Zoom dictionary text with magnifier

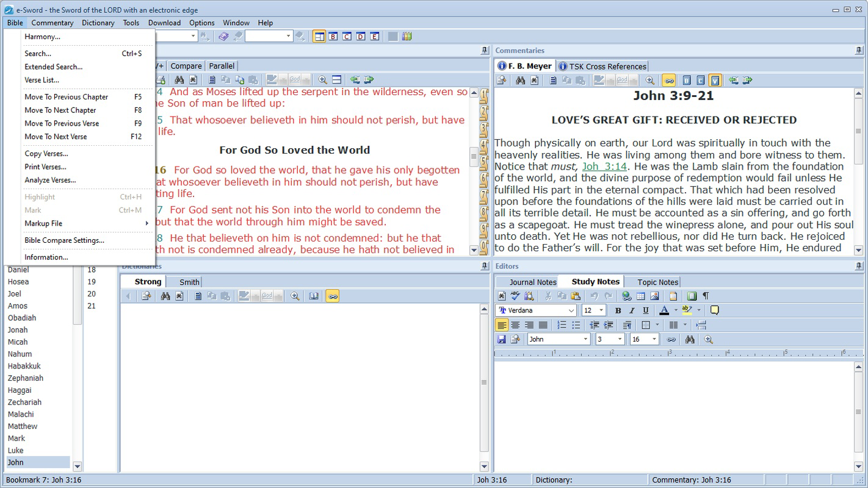pyautogui.click(x=295, y=296)
